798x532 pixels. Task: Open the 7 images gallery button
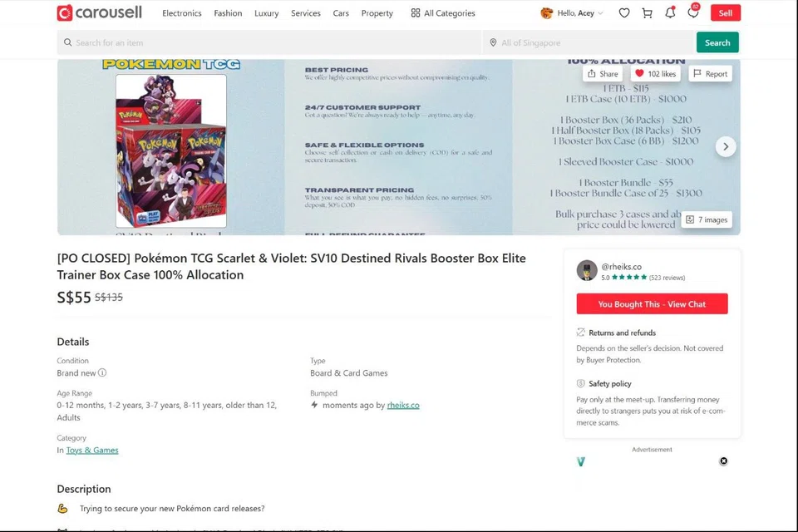707,219
